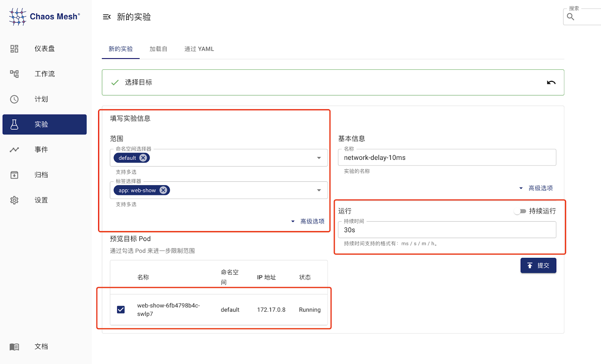Uncheck the web-show-6fb4798b4c-swlp7 pod checkbox
The image size is (601, 364).
point(121,310)
